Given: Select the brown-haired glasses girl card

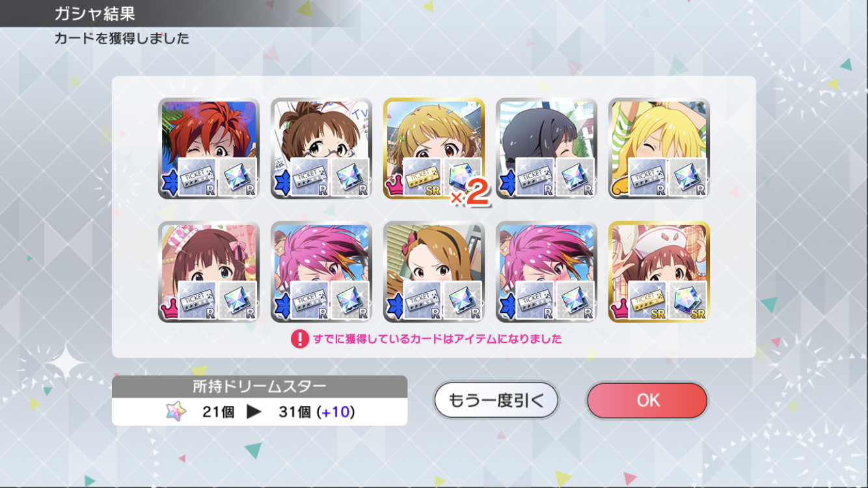Looking at the screenshot, I should point(321,148).
